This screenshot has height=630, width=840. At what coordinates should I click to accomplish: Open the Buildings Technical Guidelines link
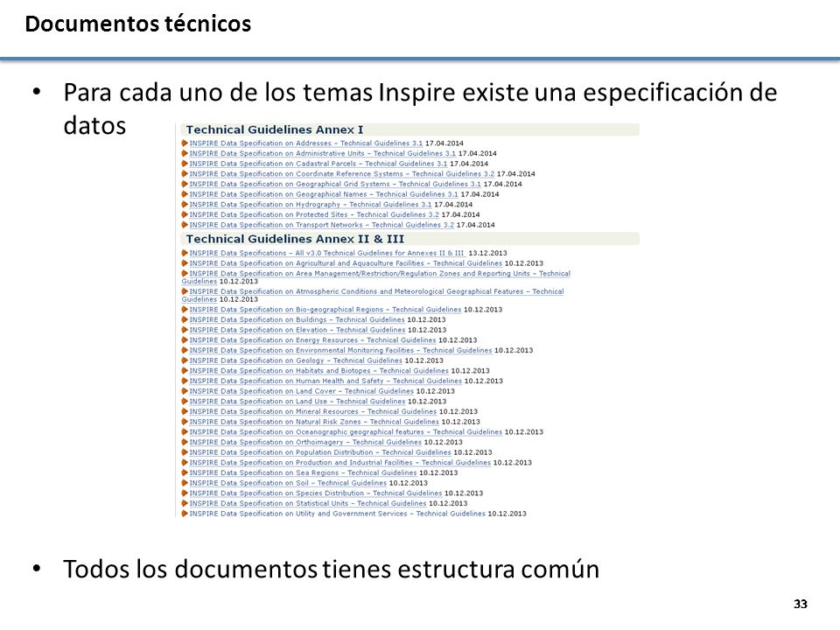(297, 319)
